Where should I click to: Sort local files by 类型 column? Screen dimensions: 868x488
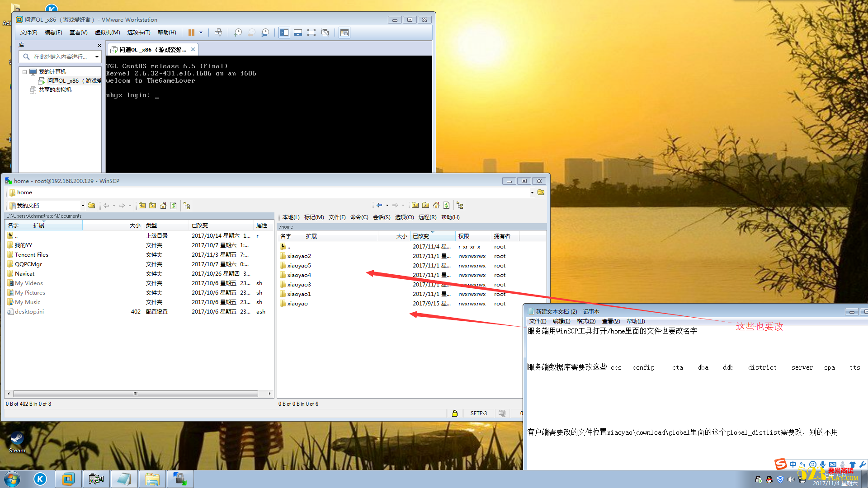[165, 225]
